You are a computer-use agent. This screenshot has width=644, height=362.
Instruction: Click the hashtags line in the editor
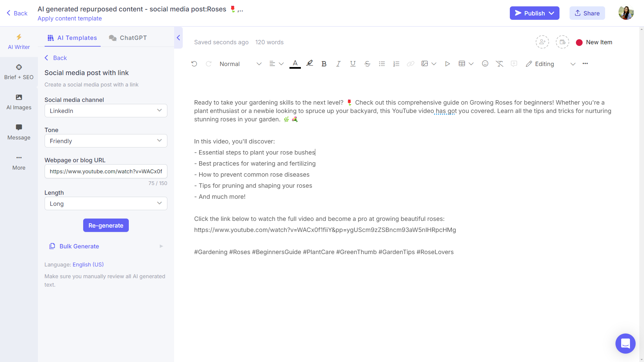pyautogui.click(x=324, y=252)
